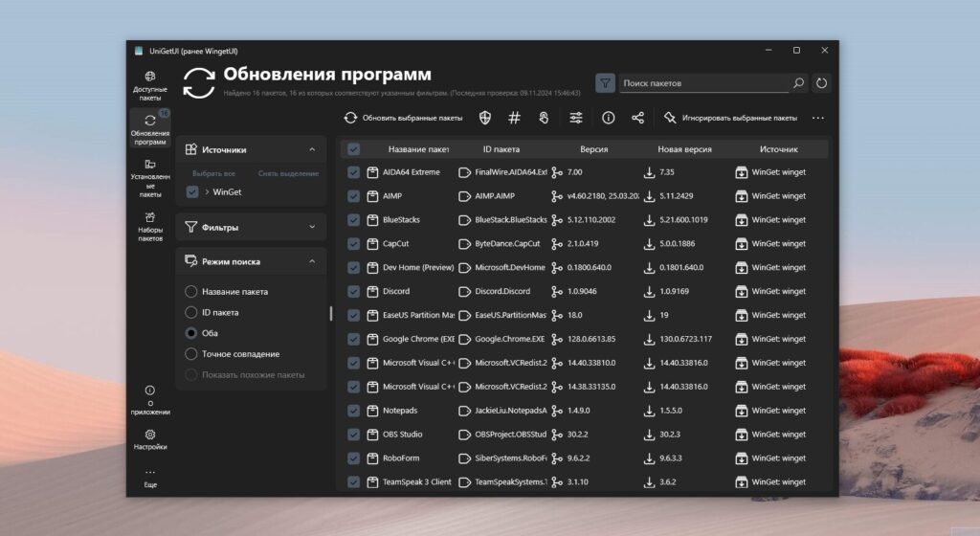Viewport: 980px width, 536px height.
Task: Click the hand interactive-update icon
Action: pyautogui.click(x=544, y=118)
